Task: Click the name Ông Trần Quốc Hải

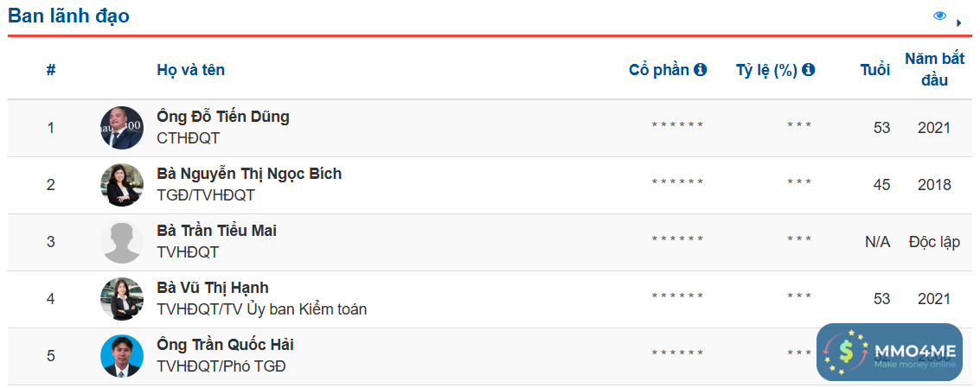Action: click(x=225, y=345)
